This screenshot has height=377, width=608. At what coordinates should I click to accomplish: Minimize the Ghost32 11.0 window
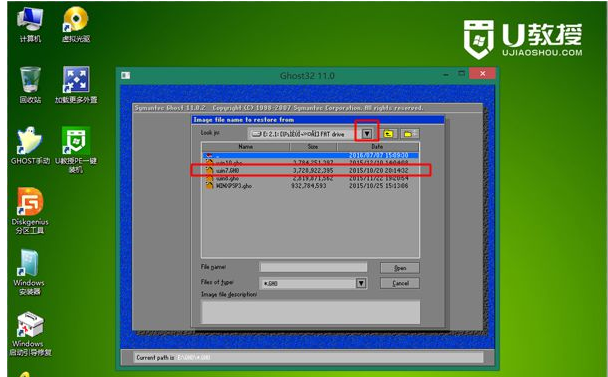[446, 74]
